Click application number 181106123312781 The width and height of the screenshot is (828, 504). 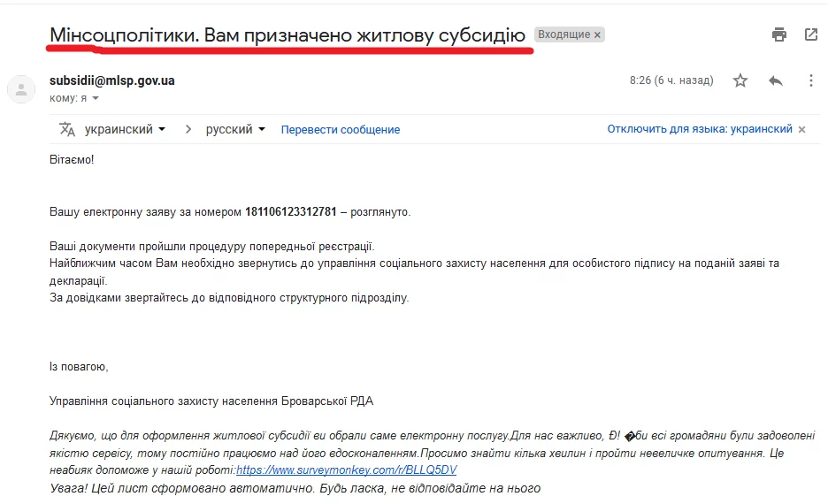pos(291,212)
